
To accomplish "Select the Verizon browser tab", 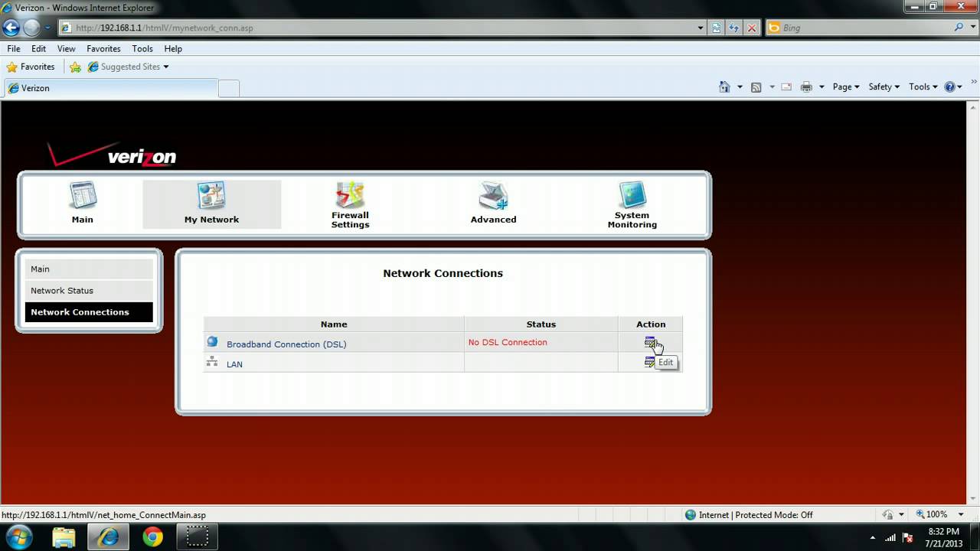I will [x=110, y=88].
